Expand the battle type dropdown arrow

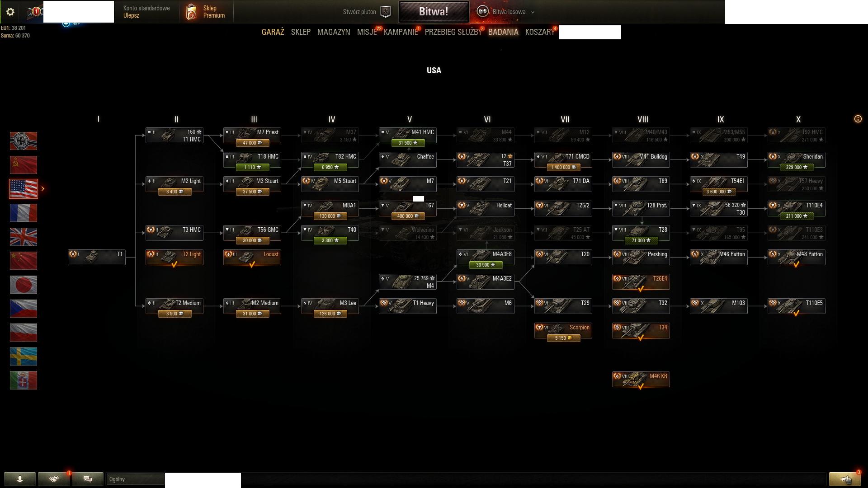point(533,12)
